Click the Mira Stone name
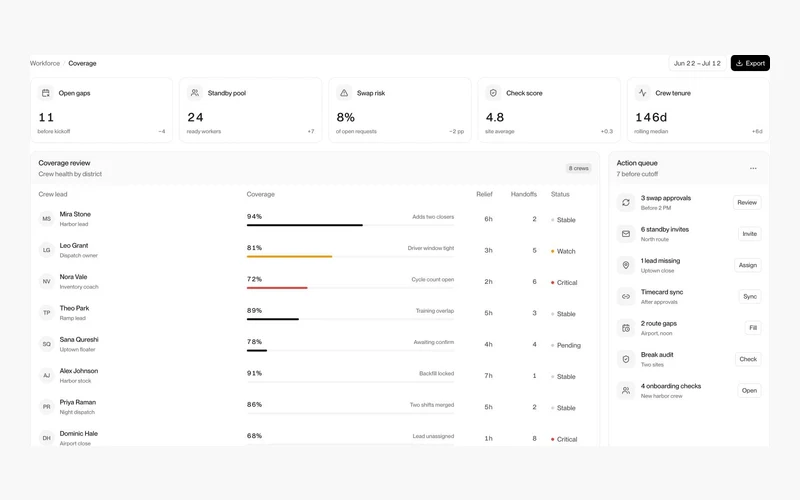 (75, 214)
